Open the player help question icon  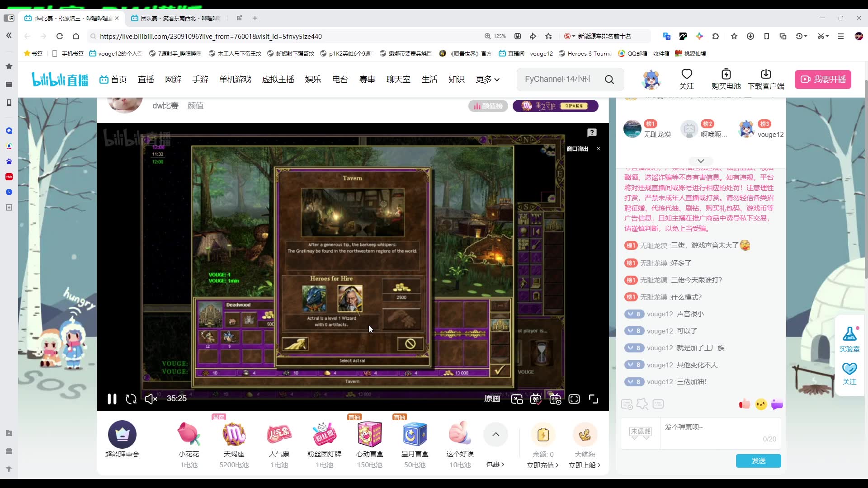592,132
